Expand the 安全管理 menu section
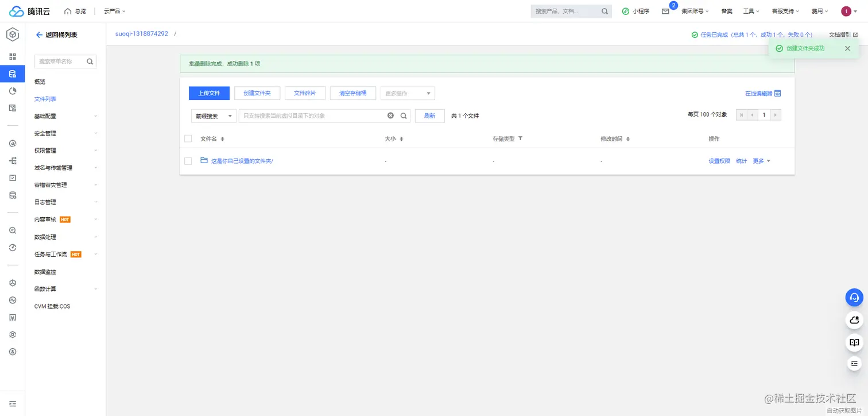 [x=65, y=133]
